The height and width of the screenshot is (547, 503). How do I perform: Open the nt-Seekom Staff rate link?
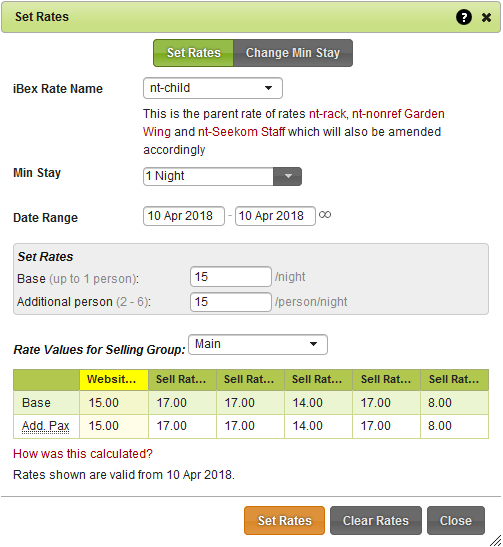pyautogui.click(x=241, y=132)
